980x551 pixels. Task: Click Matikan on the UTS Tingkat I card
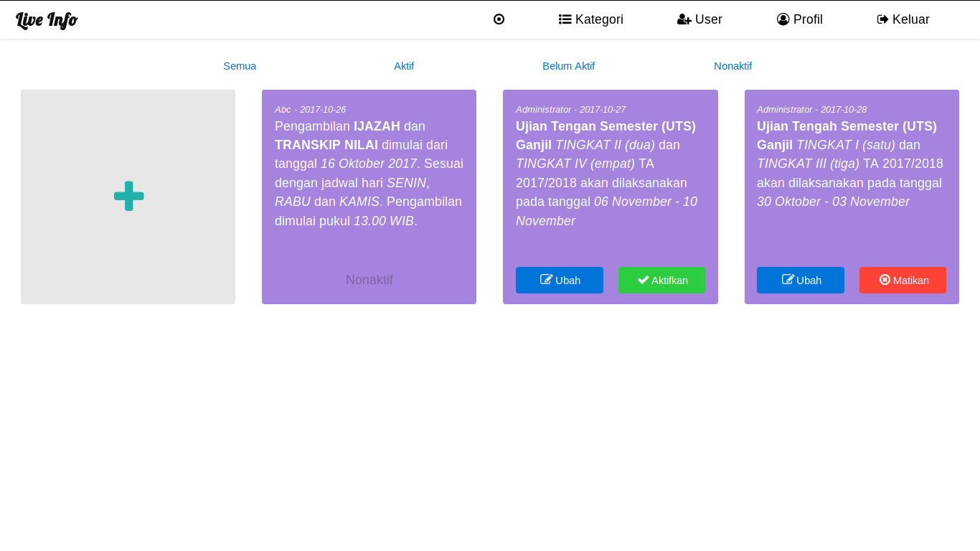coord(903,280)
